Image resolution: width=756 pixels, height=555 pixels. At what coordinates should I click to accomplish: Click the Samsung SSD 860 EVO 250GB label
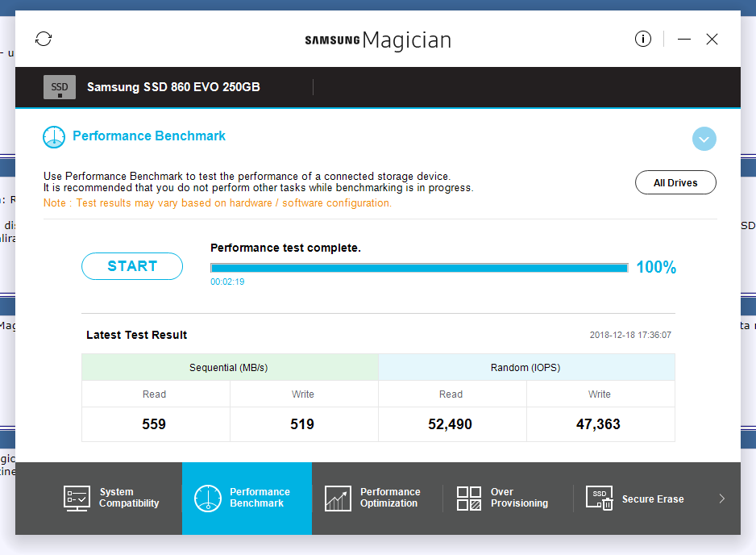point(173,87)
